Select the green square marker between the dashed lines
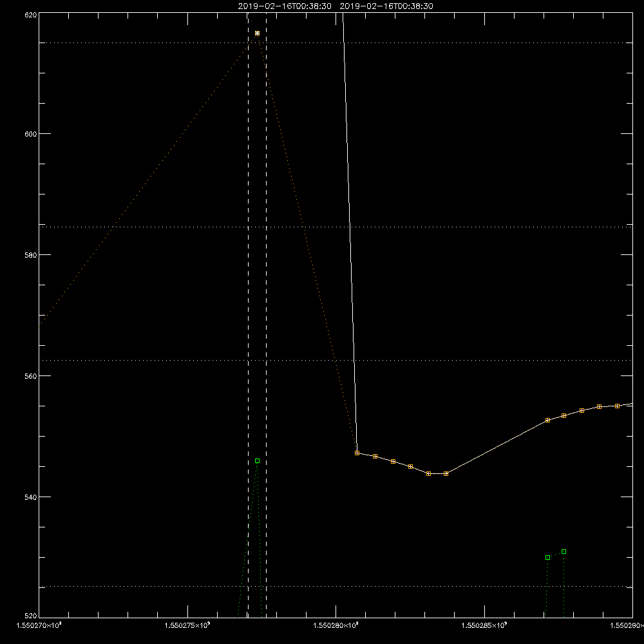644x644 pixels. pos(257,461)
